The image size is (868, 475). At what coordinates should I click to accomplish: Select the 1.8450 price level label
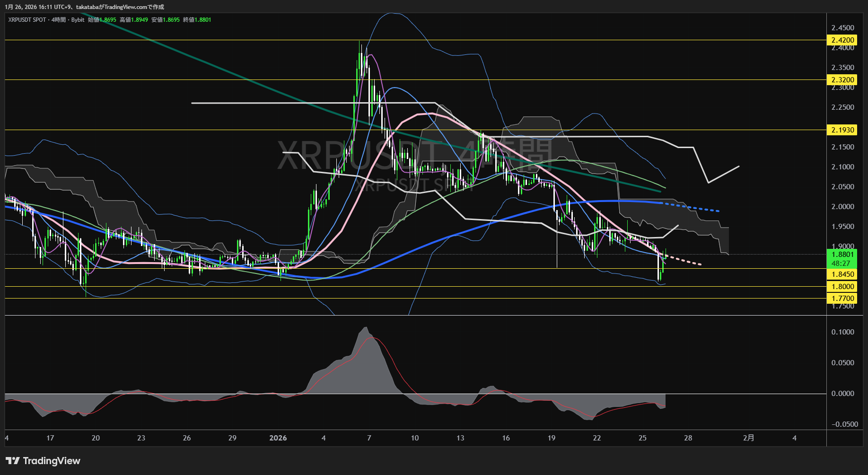click(x=842, y=274)
